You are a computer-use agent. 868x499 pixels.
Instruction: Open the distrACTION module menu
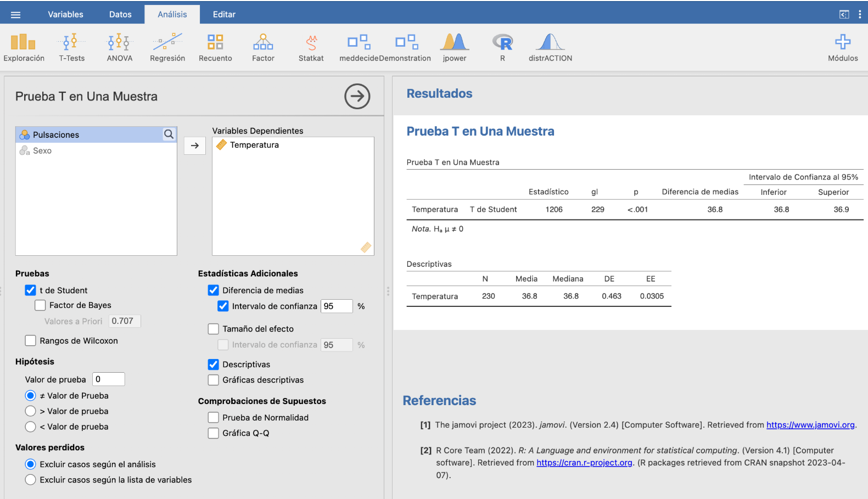(x=550, y=47)
